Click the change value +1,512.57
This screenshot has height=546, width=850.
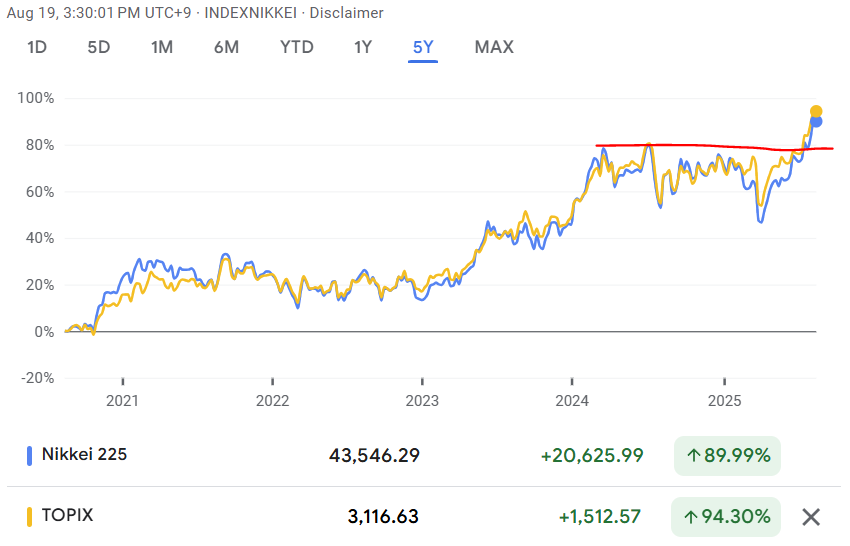(x=600, y=517)
